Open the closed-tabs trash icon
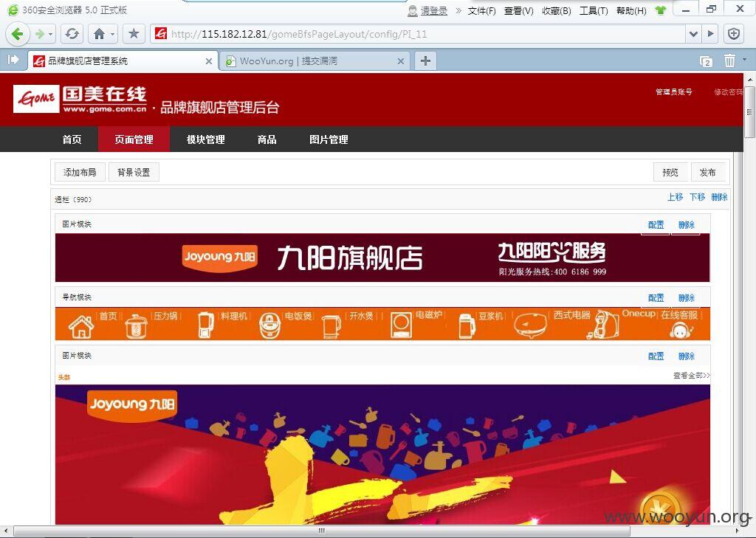The height and width of the screenshot is (538, 756). pyautogui.click(x=729, y=61)
